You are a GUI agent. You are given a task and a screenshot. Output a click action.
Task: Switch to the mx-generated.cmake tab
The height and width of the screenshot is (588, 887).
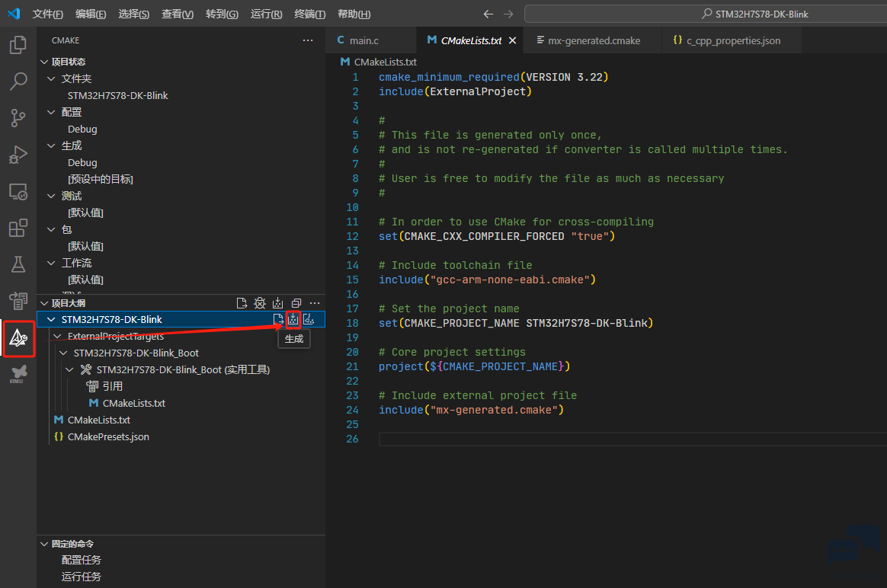(x=594, y=40)
